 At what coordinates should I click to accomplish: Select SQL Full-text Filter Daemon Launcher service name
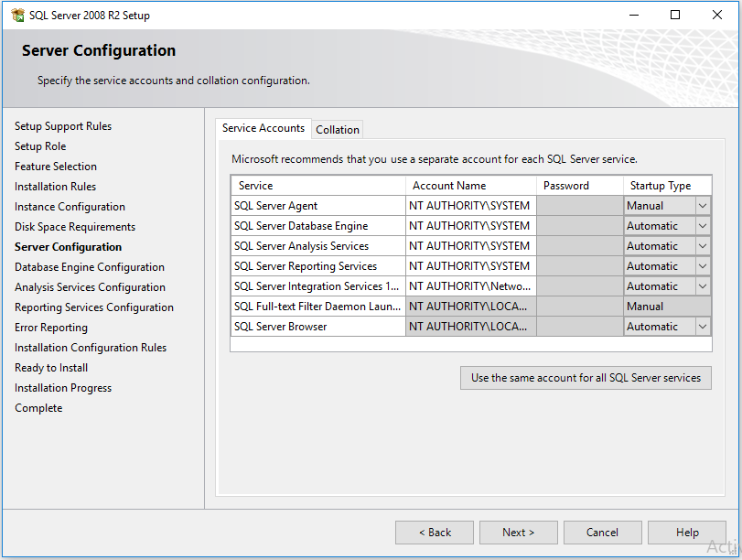point(317,307)
